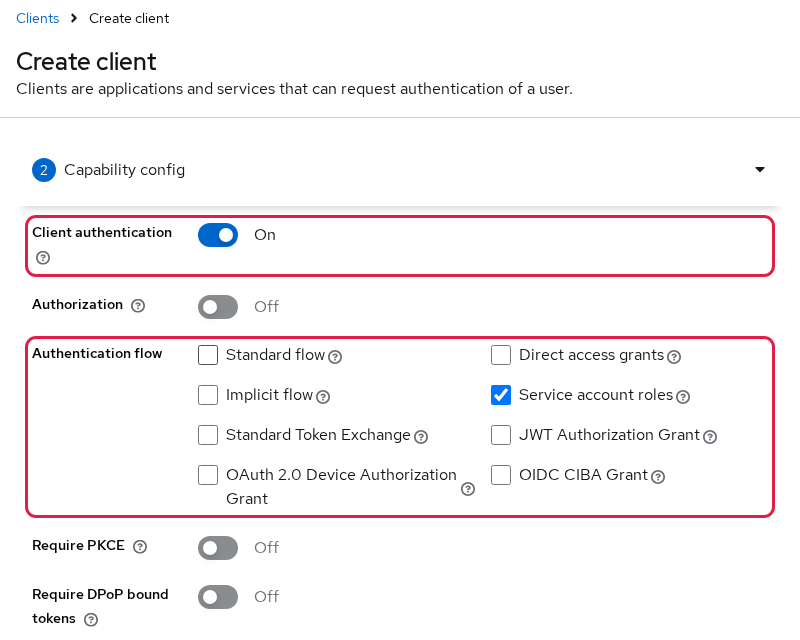Viewport: 800px width, 640px height.
Task: Show help for OIDC CIBA Grant
Action: [x=658, y=477]
